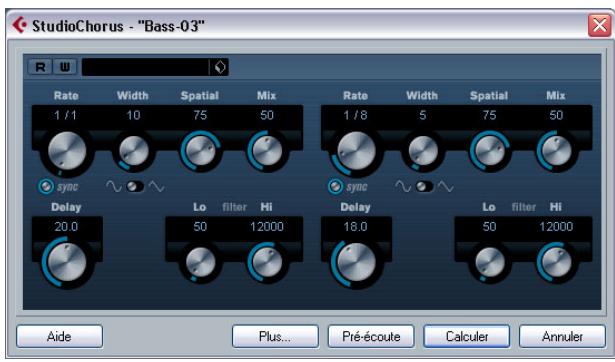Click Delay value 18.0
Image resolution: width=615 pixels, height=362 pixels.
point(355,227)
